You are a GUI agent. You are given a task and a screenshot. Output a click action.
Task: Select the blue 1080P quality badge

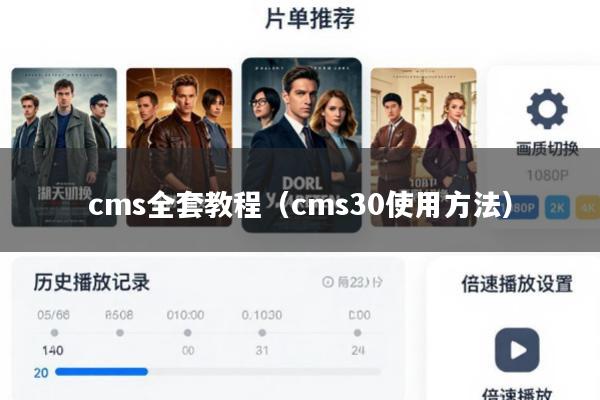click(x=523, y=207)
